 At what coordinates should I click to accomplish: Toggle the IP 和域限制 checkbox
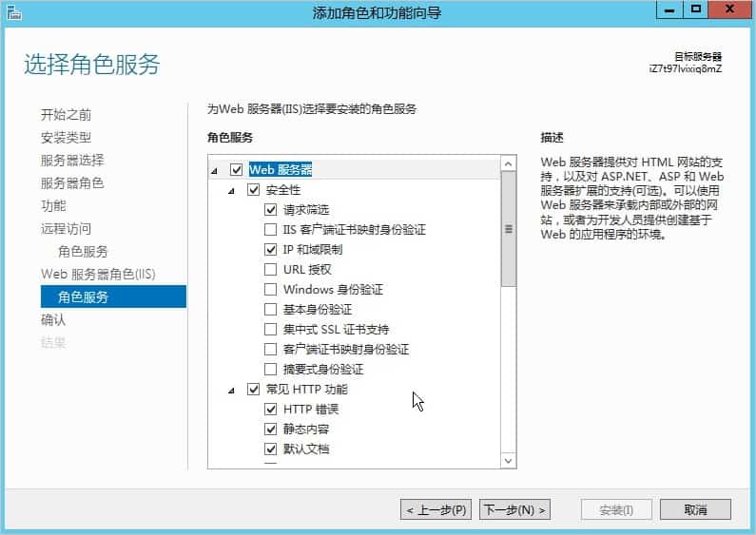click(x=271, y=250)
